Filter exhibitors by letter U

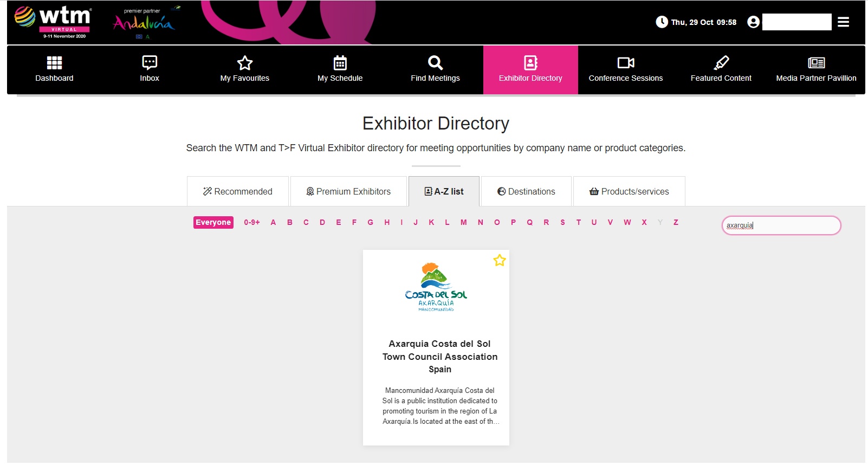click(594, 222)
